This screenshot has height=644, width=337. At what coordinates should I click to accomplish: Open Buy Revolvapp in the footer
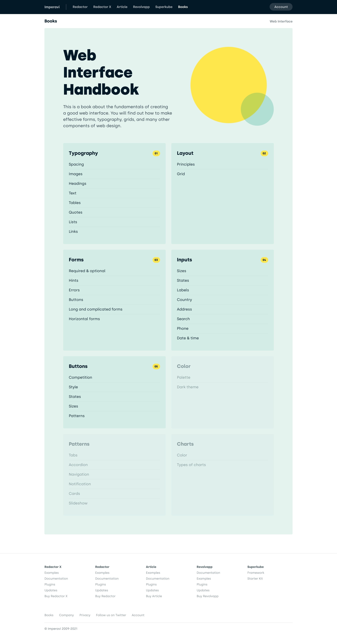click(x=207, y=596)
